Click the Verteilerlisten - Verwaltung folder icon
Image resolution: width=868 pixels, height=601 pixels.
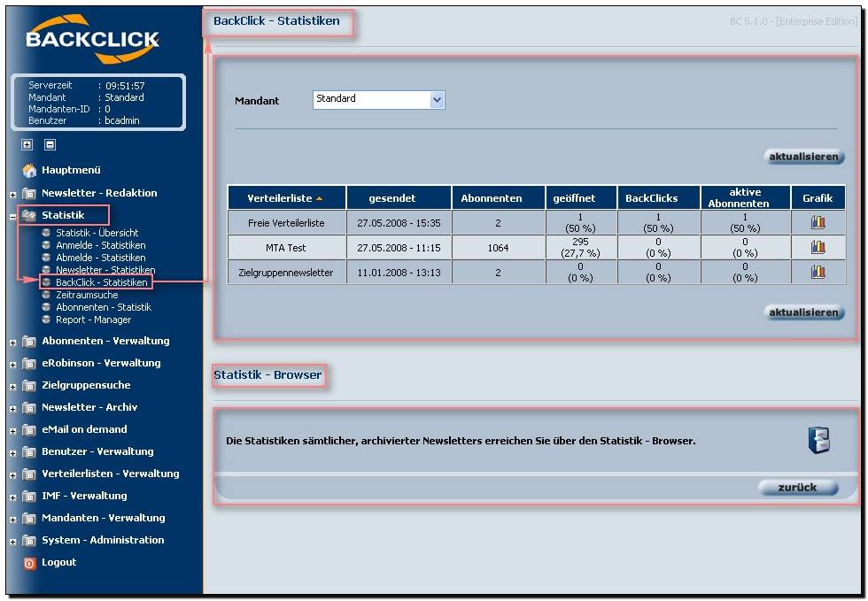coord(28,474)
